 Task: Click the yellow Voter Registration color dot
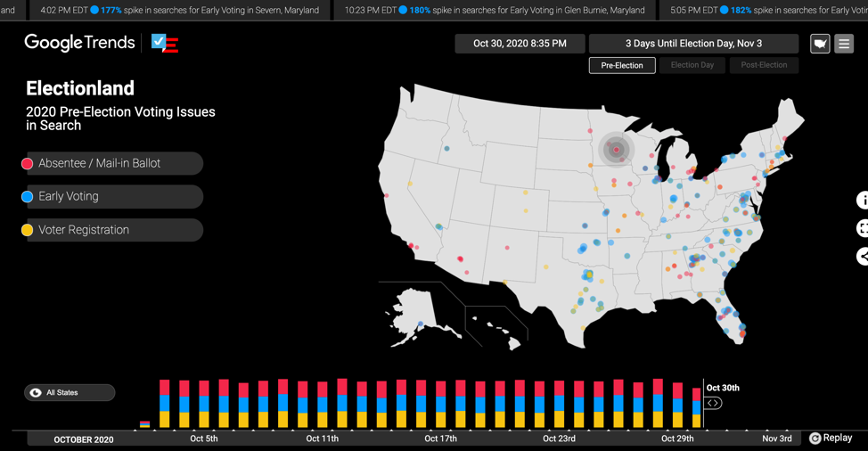pyautogui.click(x=27, y=230)
